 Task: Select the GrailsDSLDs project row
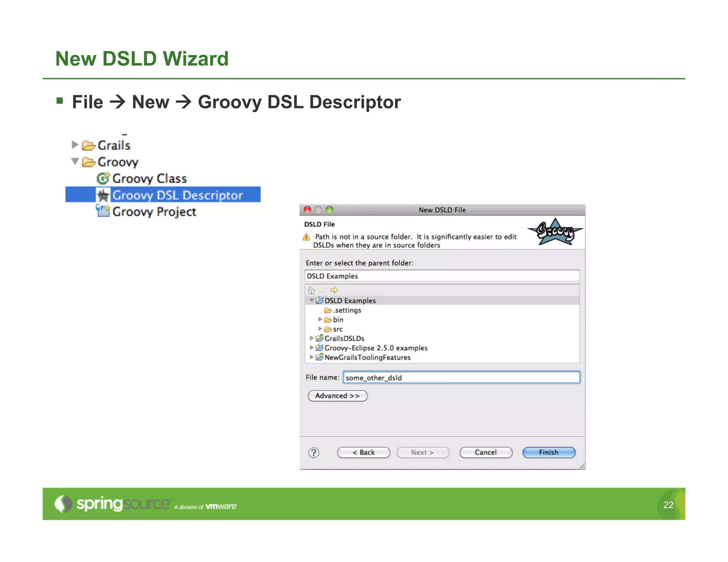tap(344, 339)
